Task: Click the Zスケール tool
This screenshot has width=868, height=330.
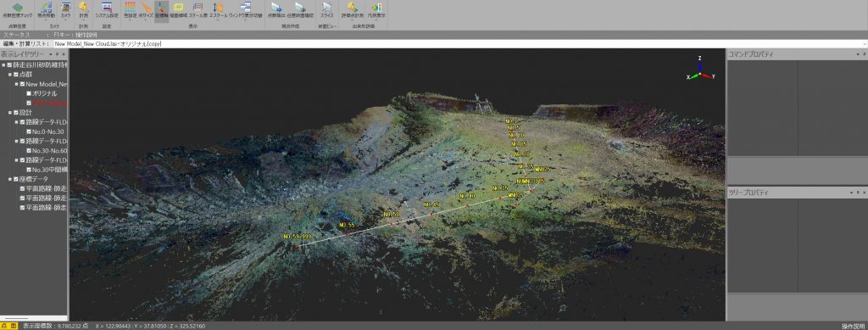Action: 218,10
